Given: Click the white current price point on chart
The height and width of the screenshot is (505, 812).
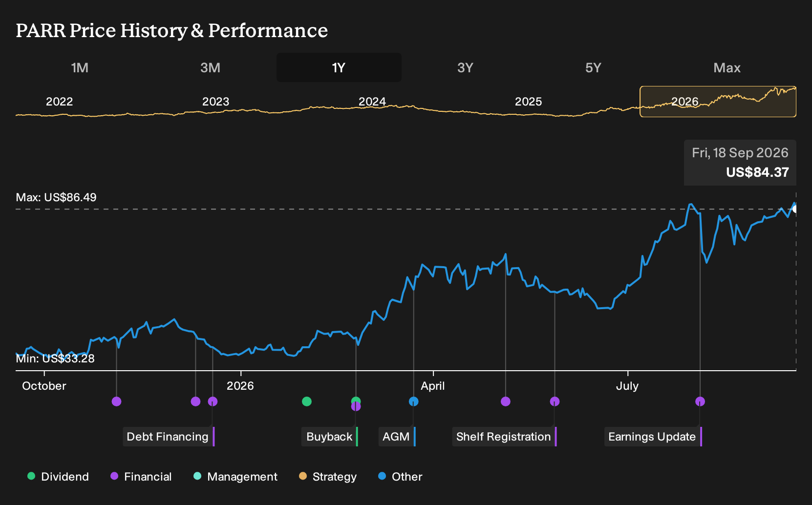Looking at the screenshot, I should [795, 209].
